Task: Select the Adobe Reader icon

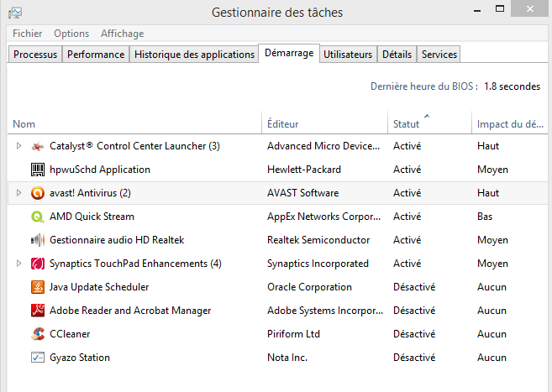Action: [x=37, y=311]
